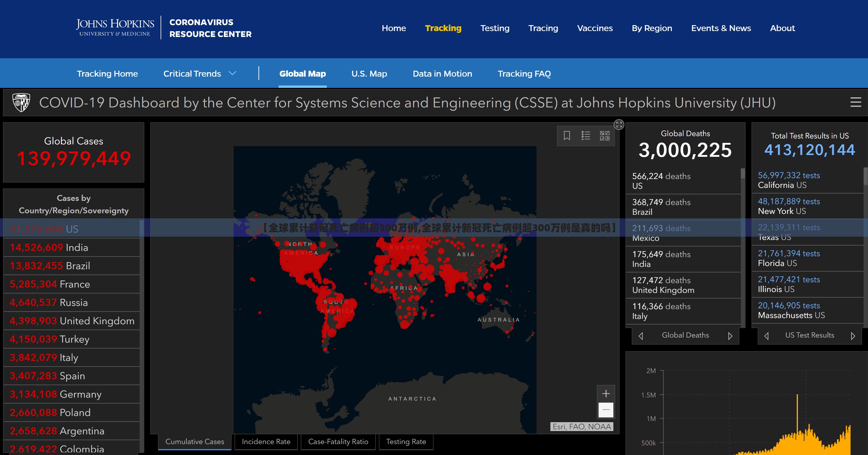
Task: Select United Kingdom in the cases list
Action: click(x=72, y=321)
